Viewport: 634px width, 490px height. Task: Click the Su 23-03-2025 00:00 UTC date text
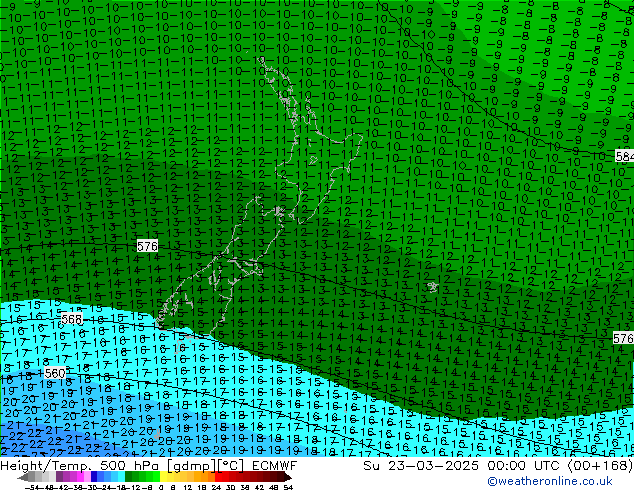(463, 466)
